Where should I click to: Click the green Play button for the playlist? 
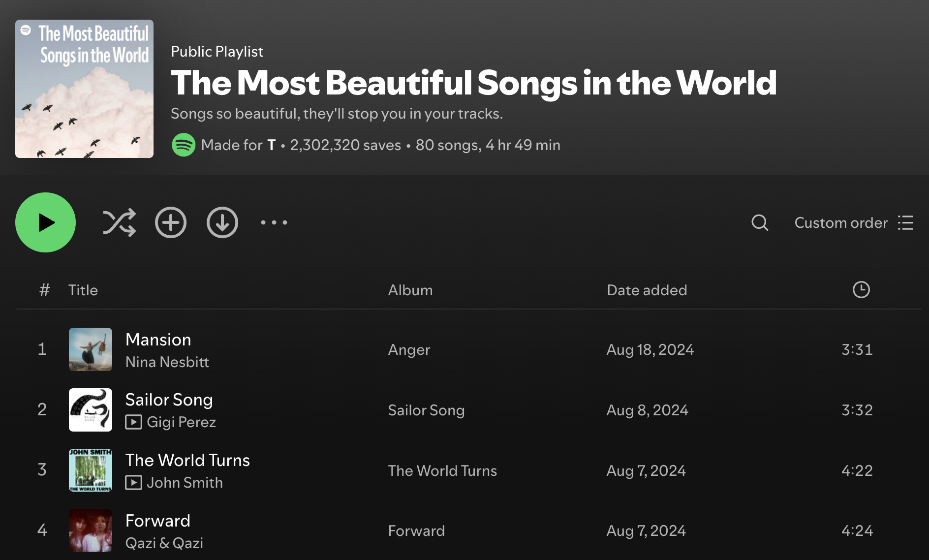(45, 222)
